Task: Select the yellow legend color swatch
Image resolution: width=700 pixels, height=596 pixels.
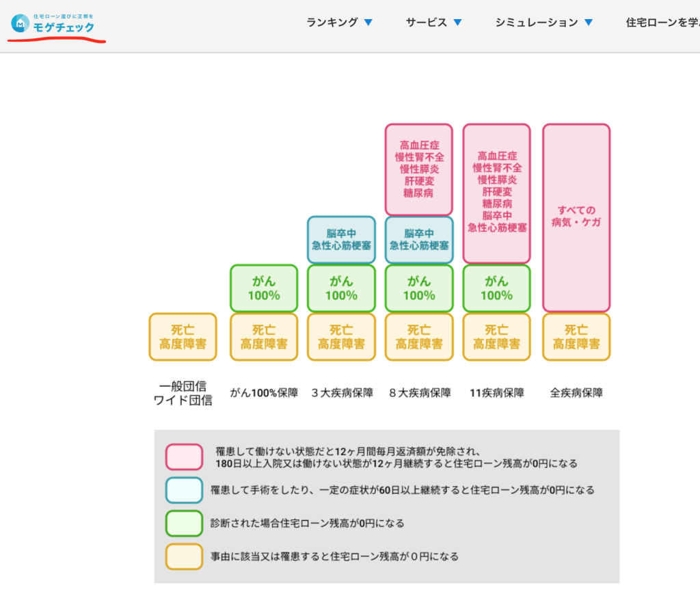Action: (x=184, y=556)
